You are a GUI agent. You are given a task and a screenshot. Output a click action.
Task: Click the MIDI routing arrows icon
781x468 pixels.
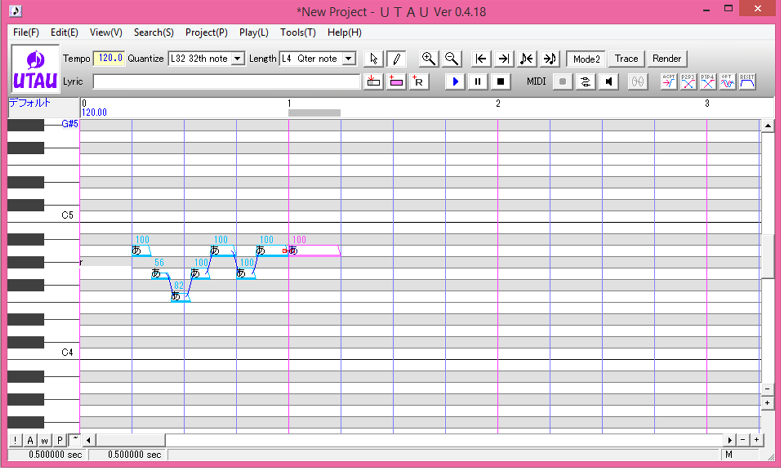click(585, 82)
